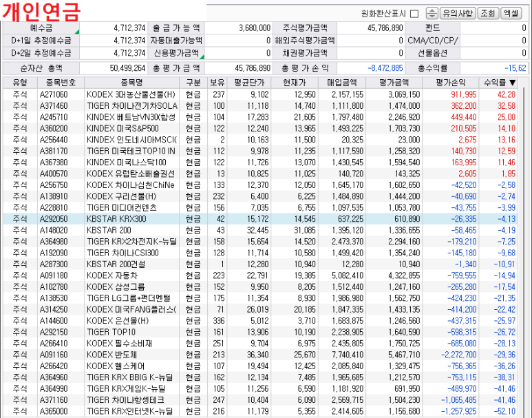Viewport: 532px width, 418px height.
Task: Click the 출금가능액 value 3,680,000
Action: coord(255,28)
